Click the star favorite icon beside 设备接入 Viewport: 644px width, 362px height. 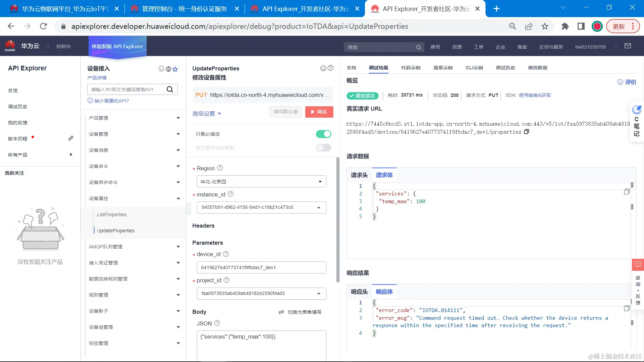(175, 69)
